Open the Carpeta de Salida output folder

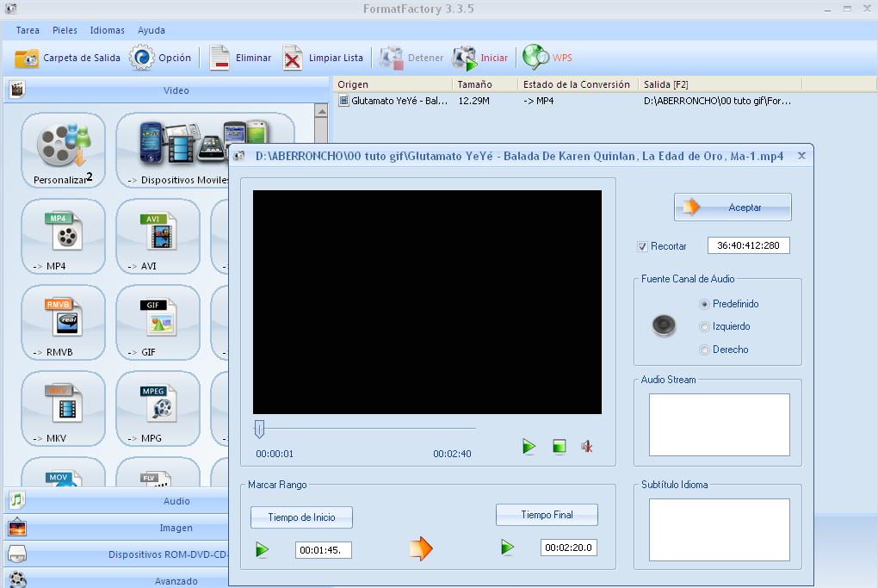pos(67,58)
